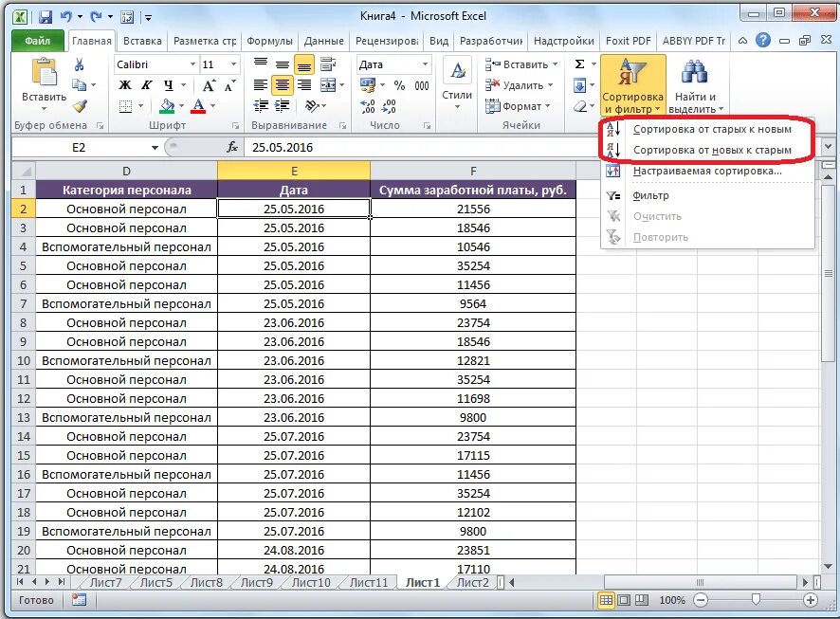Increase font size with large A icon
Image resolution: width=840 pixels, height=619 pixels.
(x=209, y=85)
